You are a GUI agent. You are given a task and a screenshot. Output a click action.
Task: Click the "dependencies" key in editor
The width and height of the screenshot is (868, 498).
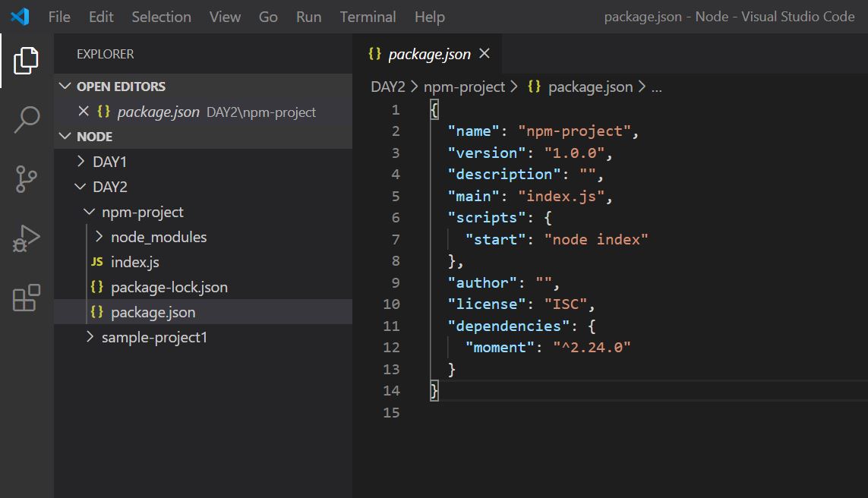(508, 326)
